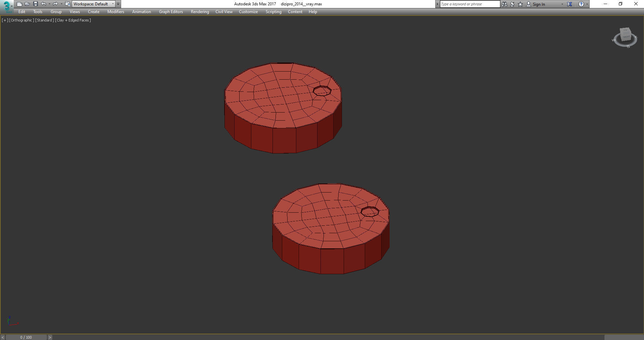
Task: Click the [Clay + Edged Faces] label
Action: (73, 20)
